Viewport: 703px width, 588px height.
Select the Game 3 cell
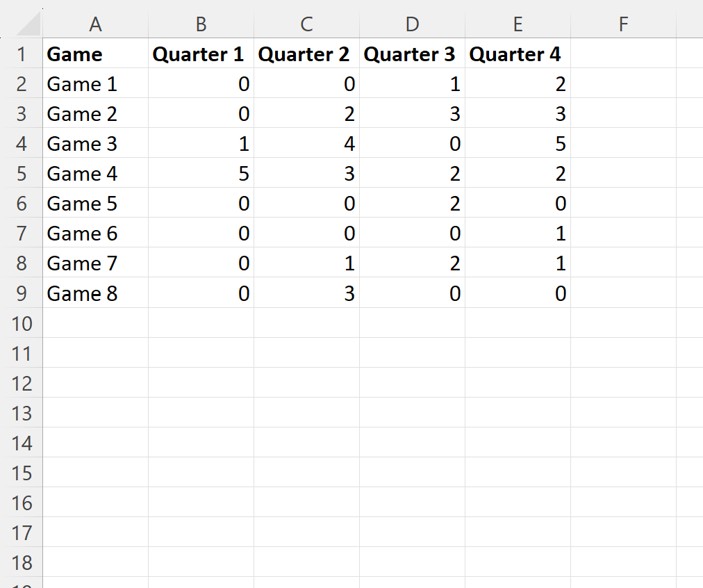coord(95,143)
